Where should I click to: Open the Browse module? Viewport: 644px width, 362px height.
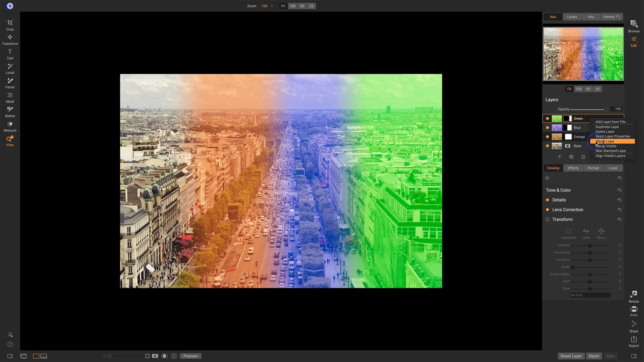coord(634,26)
